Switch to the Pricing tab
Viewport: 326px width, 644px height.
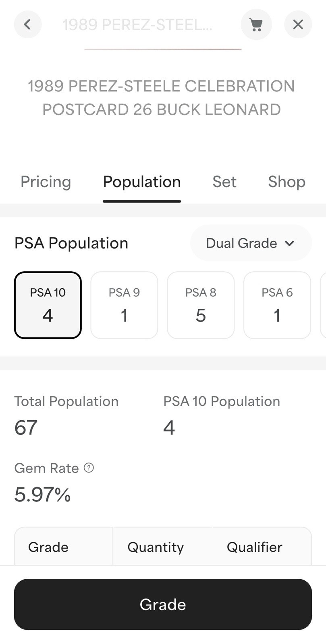(x=46, y=182)
